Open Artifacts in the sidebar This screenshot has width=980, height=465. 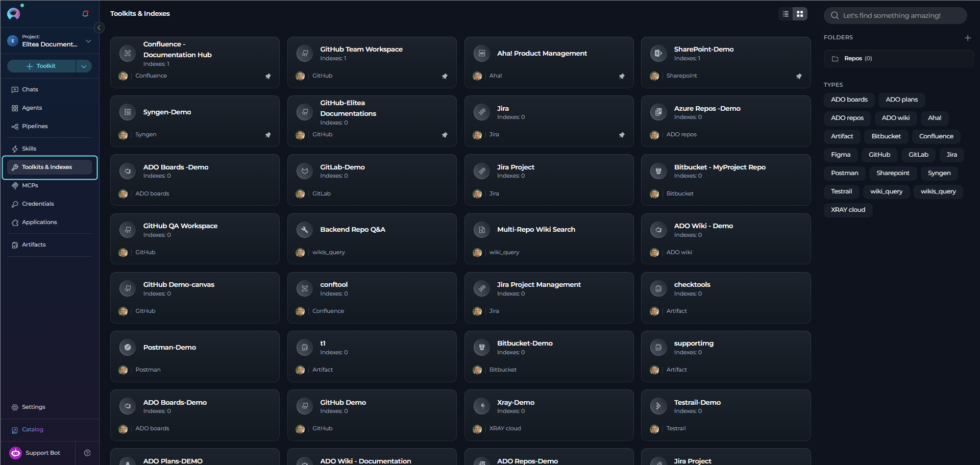(x=50, y=244)
